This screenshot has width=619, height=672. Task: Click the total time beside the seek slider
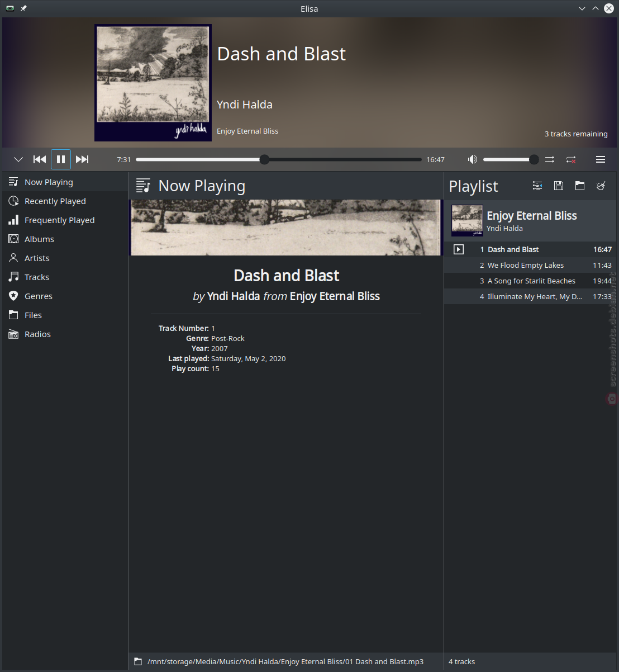pyautogui.click(x=436, y=160)
